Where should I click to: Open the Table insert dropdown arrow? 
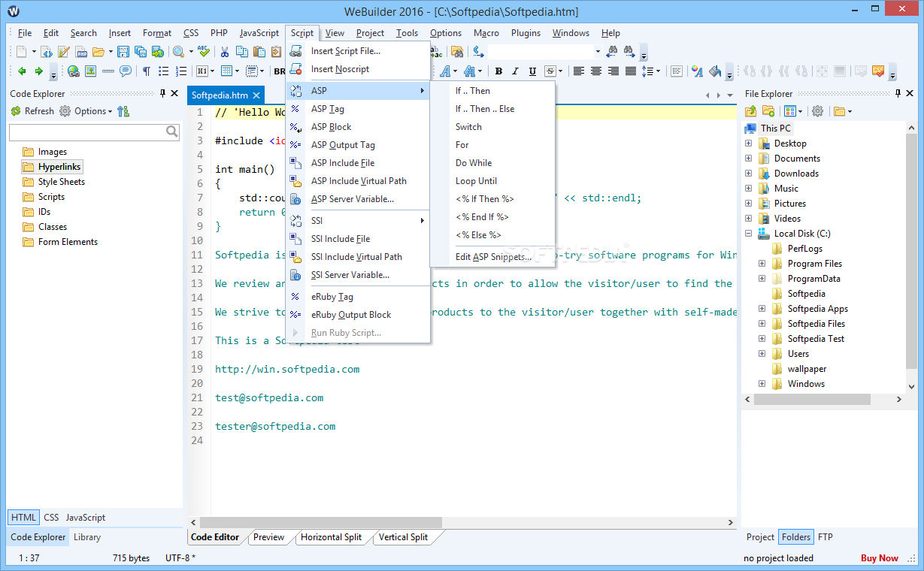(237, 71)
